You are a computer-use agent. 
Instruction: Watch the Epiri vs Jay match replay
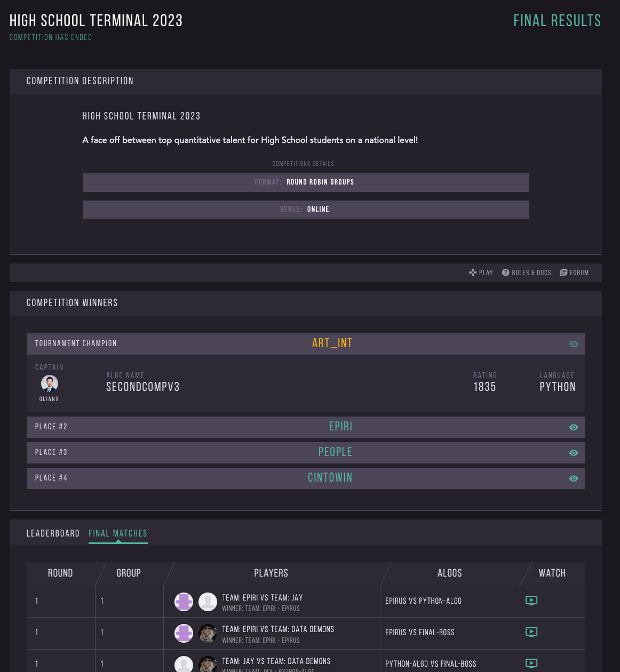tap(531, 601)
